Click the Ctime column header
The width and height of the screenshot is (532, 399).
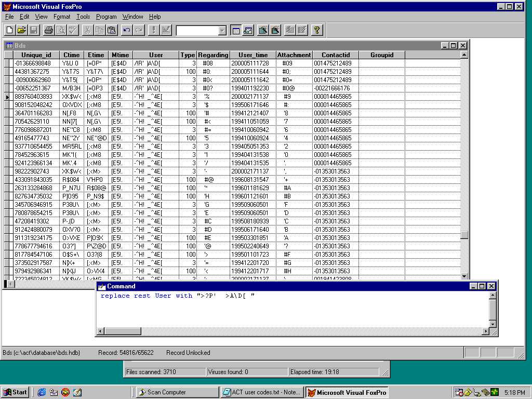pos(72,55)
